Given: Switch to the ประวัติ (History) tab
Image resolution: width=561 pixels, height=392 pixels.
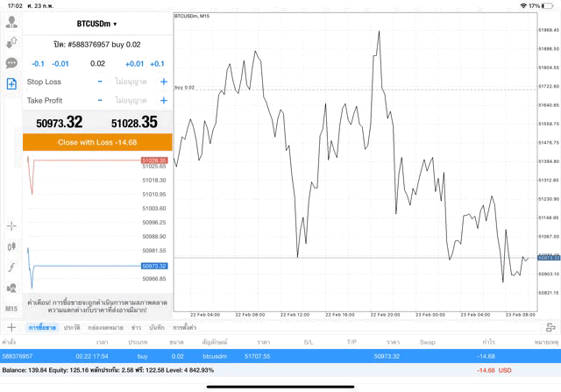Looking at the screenshot, I should click(x=72, y=327).
